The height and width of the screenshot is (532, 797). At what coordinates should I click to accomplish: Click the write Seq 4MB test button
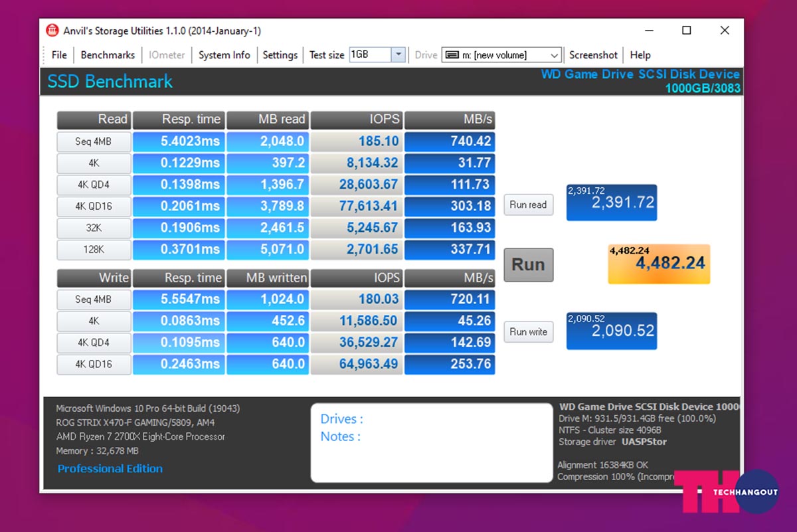[x=94, y=300]
